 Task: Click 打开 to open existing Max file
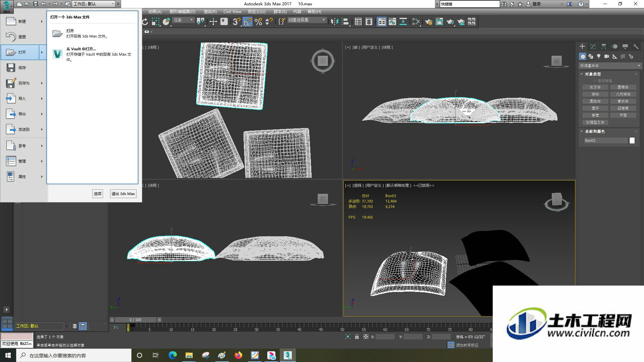[x=92, y=34]
